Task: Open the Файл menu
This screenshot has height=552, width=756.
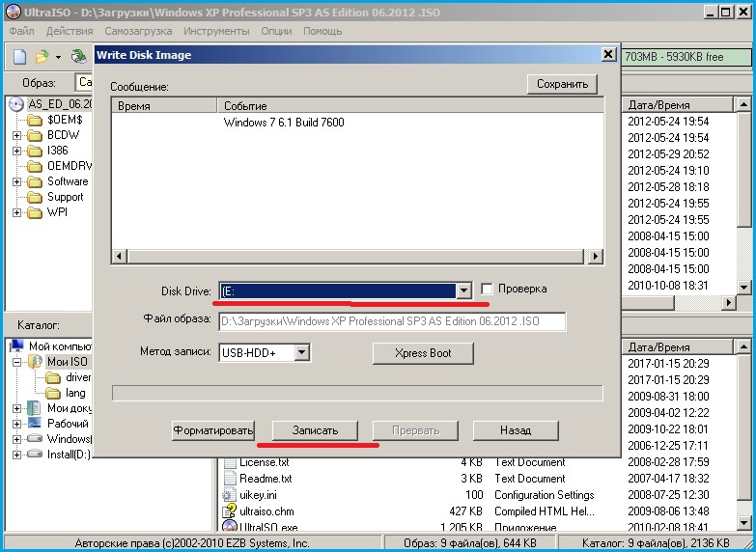Action: [21, 31]
